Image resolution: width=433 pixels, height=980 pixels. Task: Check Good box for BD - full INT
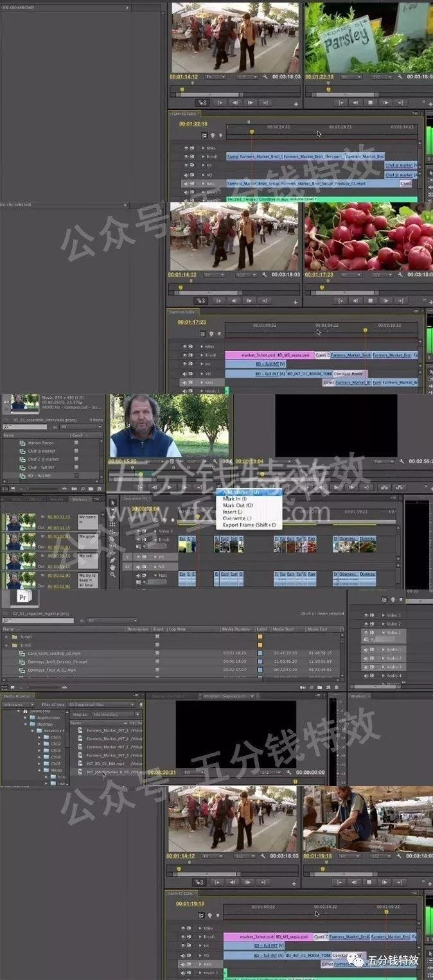point(76,475)
